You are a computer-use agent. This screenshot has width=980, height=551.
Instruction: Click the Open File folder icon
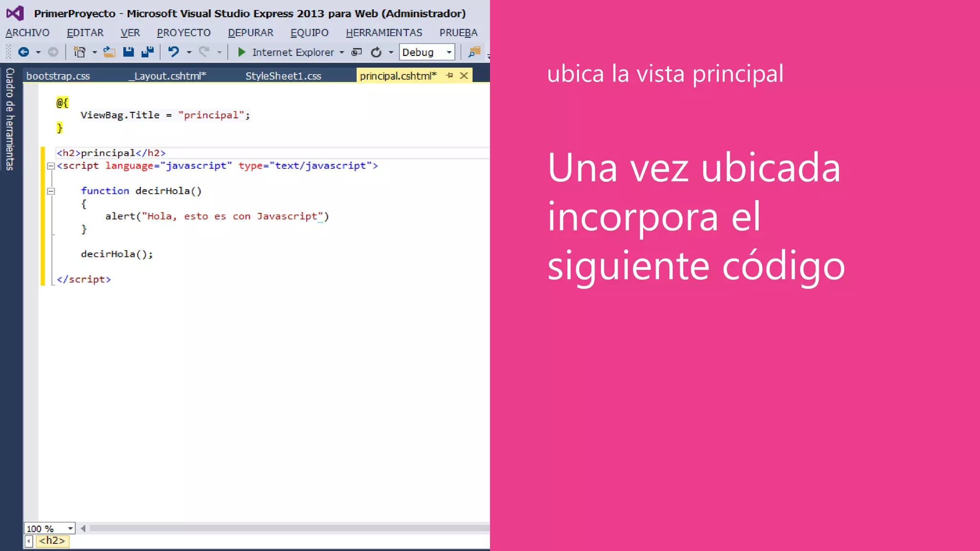tap(110, 52)
